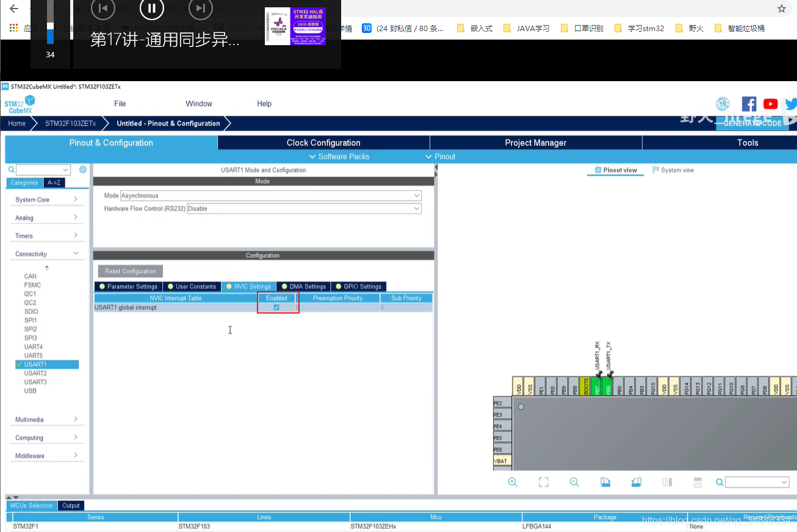The width and height of the screenshot is (797, 532).
Task: Expand the Timers category
Action: pyautogui.click(x=46, y=235)
